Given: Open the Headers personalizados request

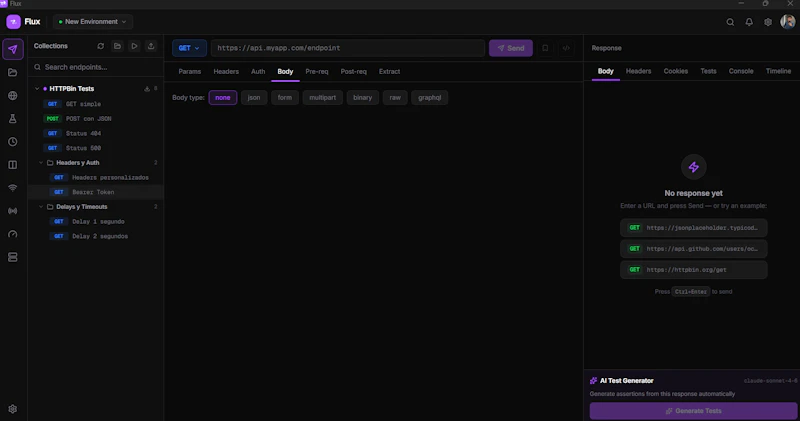Looking at the screenshot, I should point(95,178).
